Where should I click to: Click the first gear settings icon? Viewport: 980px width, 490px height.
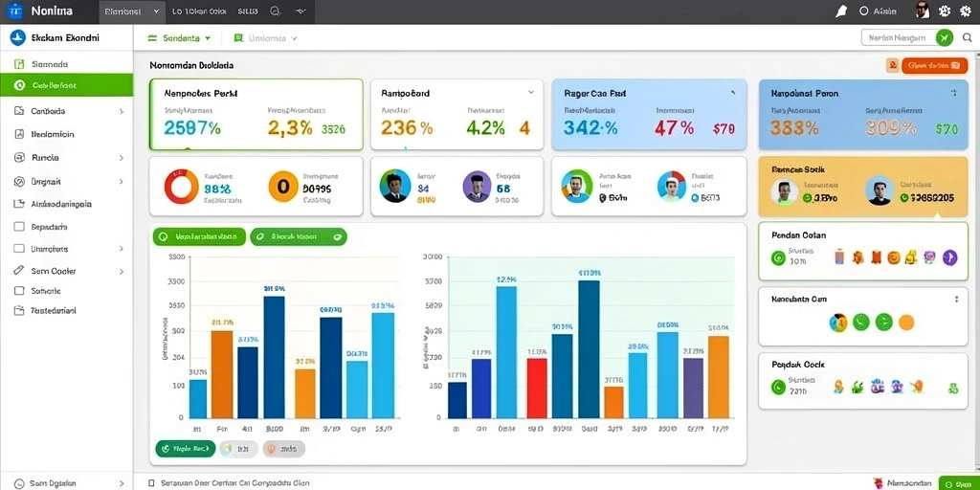945,11
